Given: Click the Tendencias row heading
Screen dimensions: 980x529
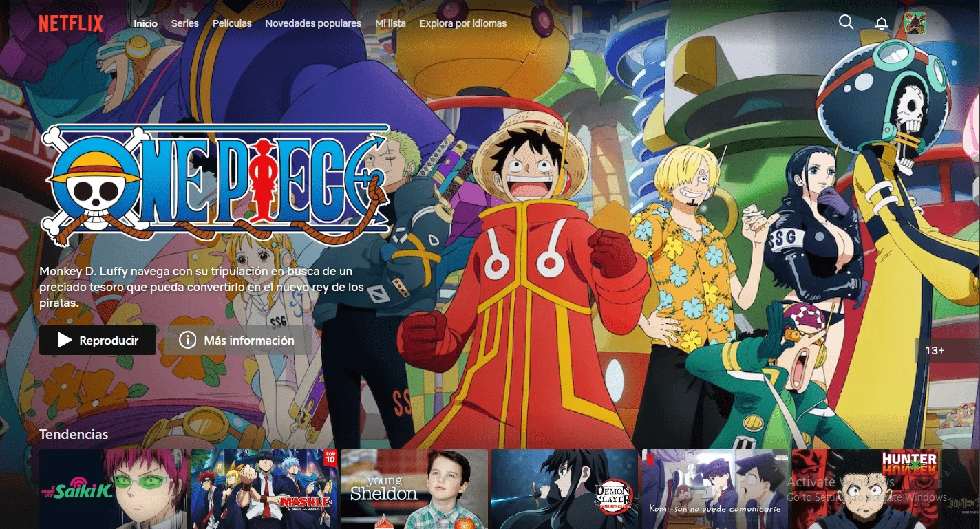Looking at the screenshot, I should tap(74, 434).
